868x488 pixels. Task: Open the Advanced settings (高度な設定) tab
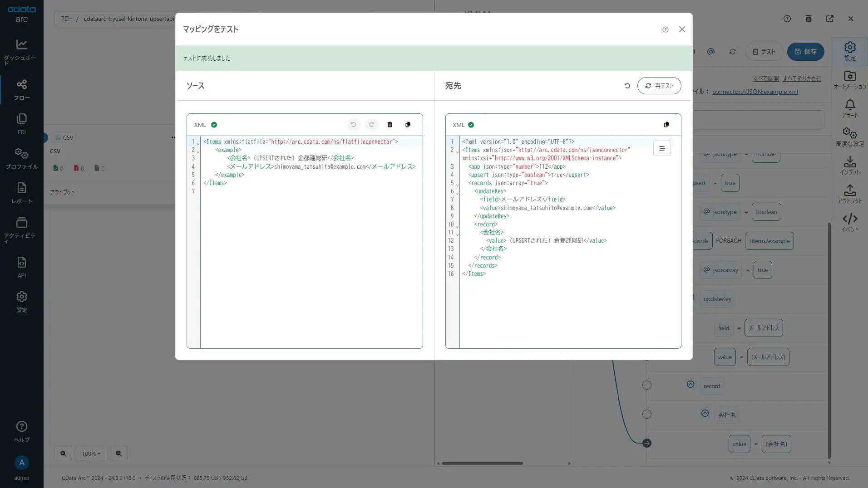coord(850,137)
